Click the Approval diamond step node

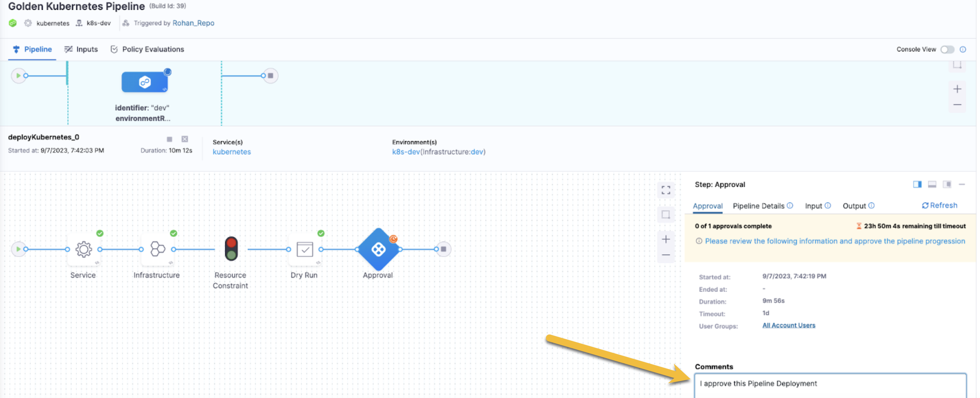coord(379,249)
